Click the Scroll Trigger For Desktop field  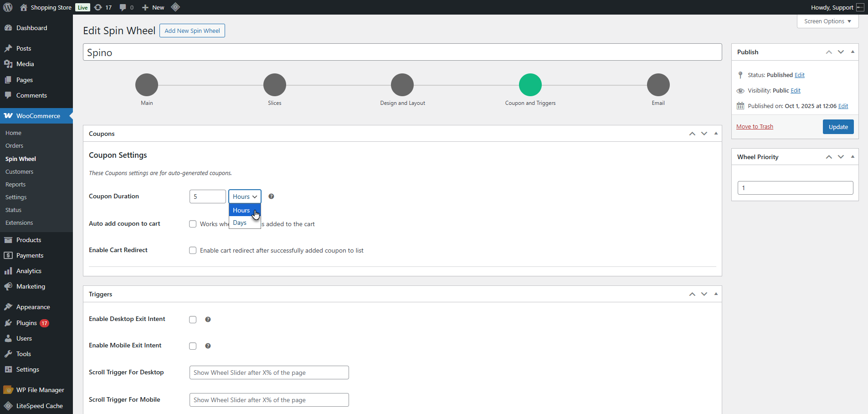click(269, 373)
